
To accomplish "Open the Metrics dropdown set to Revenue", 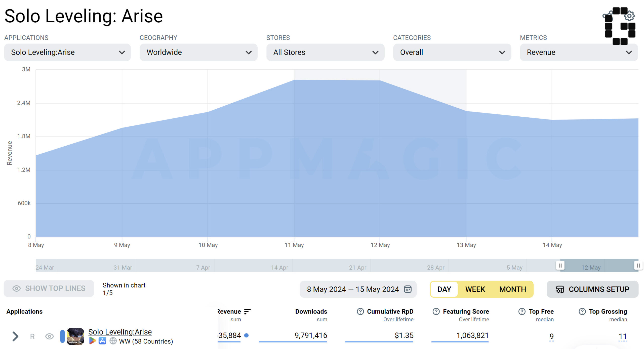I will [x=579, y=52].
